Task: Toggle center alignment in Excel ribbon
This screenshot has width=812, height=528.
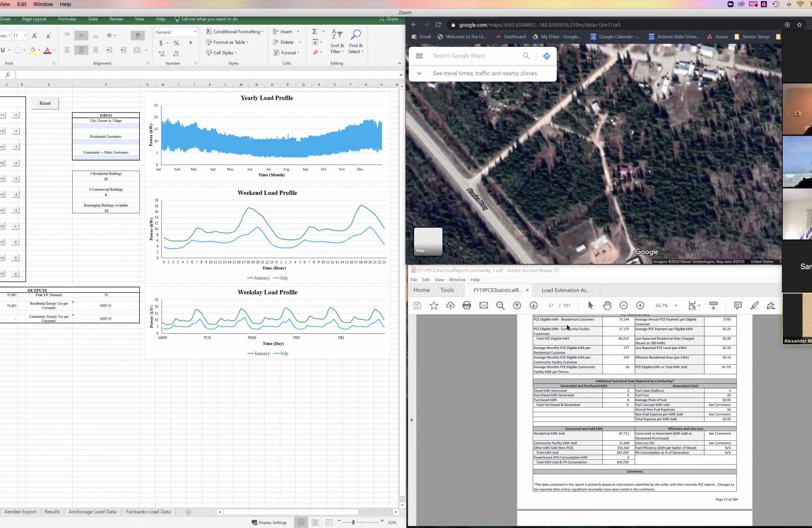Action: coord(81,50)
